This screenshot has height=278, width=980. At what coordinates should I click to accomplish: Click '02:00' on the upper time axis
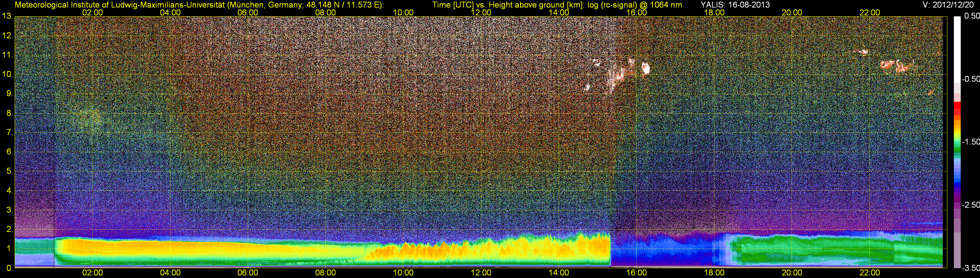pyautogui.click(x=92, y=12)
